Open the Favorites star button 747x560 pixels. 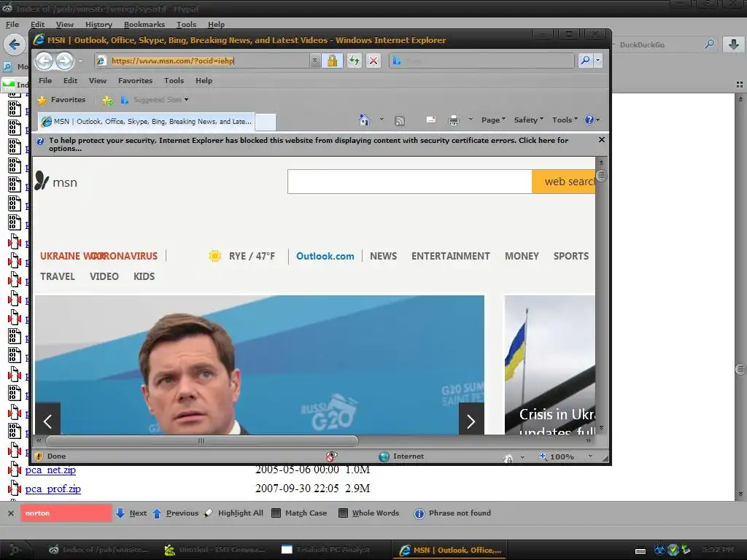coord(61,99)
